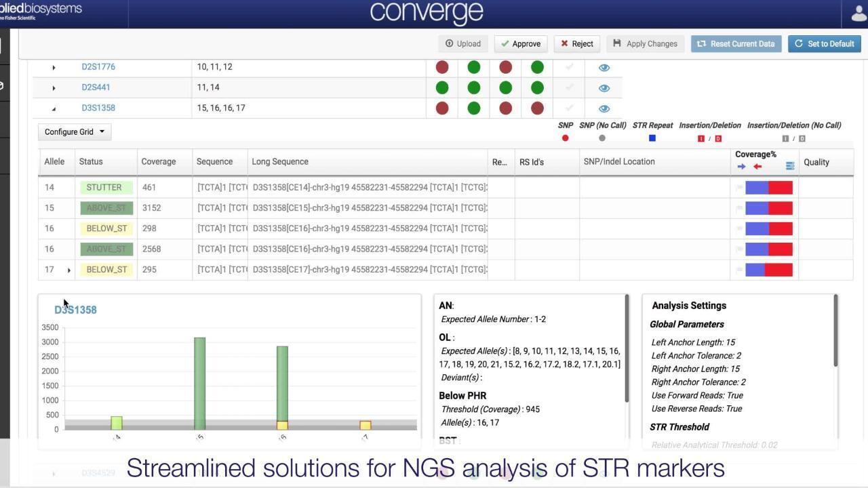The image size is (868, 488).
Task: Toggle visibility eye for D3S1358 row
Action: tap(604, 108)
